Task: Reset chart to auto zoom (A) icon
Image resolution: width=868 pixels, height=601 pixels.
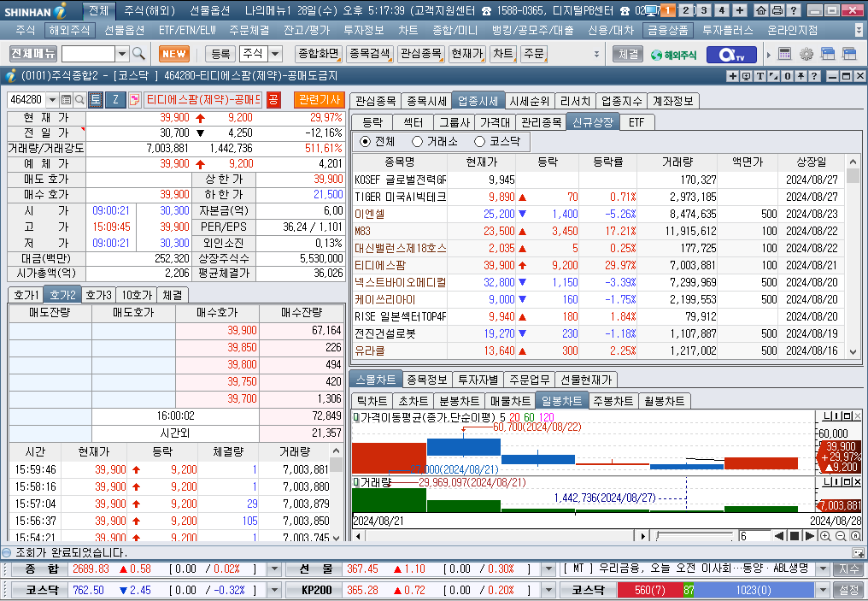Action: coord(856,536)
